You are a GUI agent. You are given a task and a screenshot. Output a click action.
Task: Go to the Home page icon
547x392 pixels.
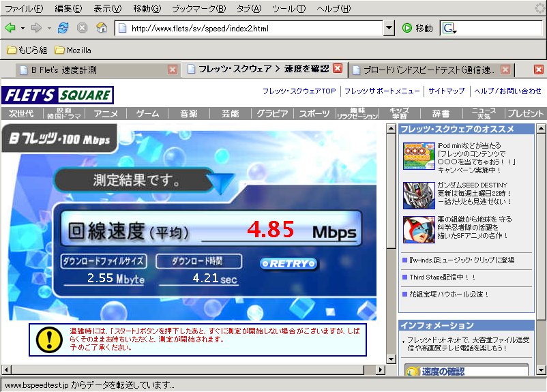coord(102,27)
